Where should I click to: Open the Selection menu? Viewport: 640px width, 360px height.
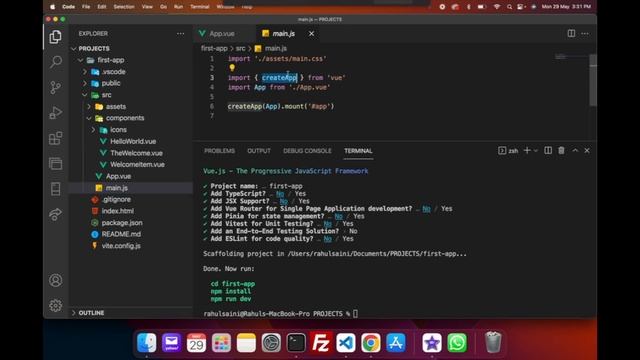124,7
